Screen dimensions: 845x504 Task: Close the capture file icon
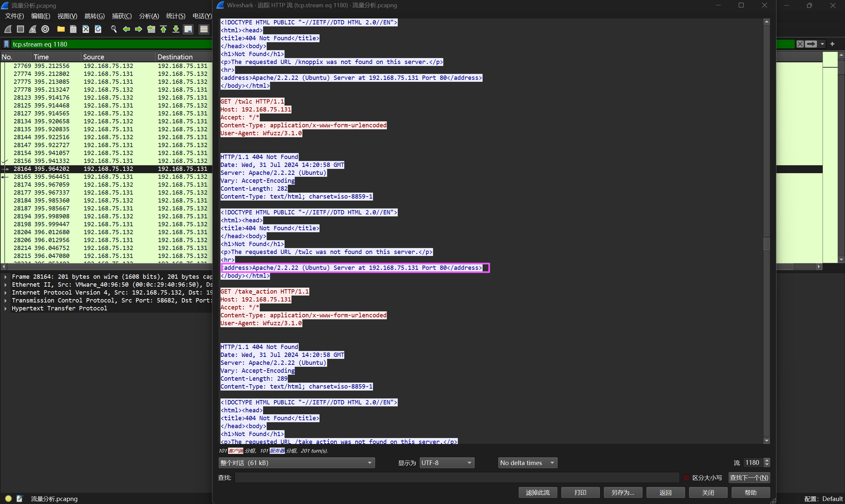pos(85,29)
